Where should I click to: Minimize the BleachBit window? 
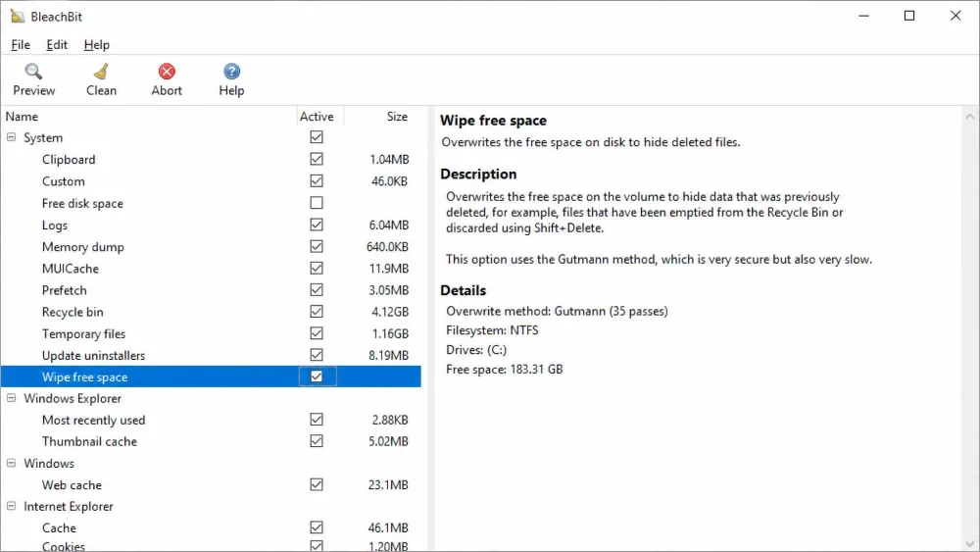(863, 16)
